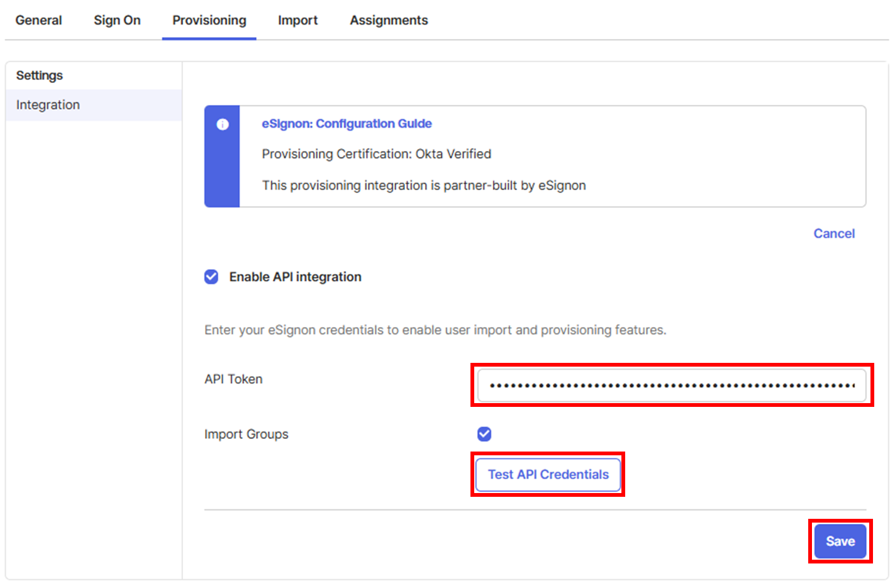Click the Import Groups label
This screenshot has width=895, height=588.
point(247,435)
